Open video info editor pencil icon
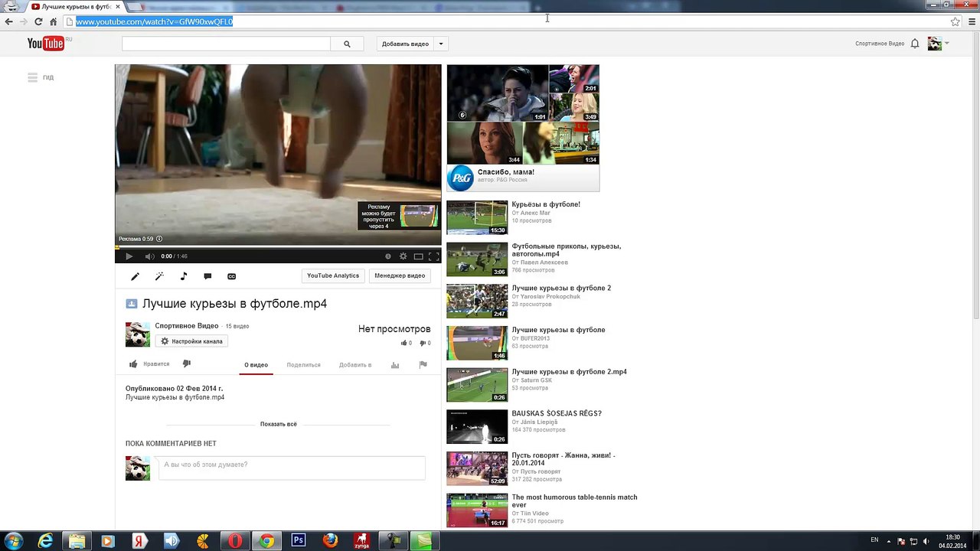Screen dimensions: 980x551 (135, 276)
